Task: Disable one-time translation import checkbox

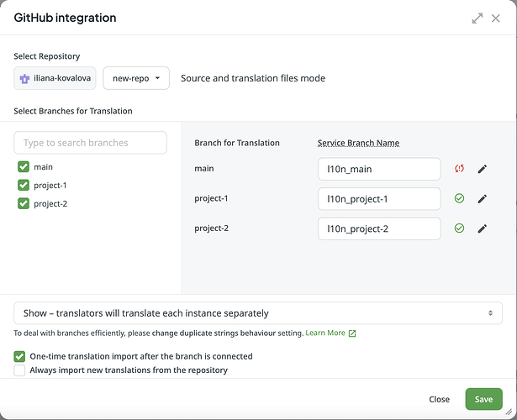Action: coord(19,356)
